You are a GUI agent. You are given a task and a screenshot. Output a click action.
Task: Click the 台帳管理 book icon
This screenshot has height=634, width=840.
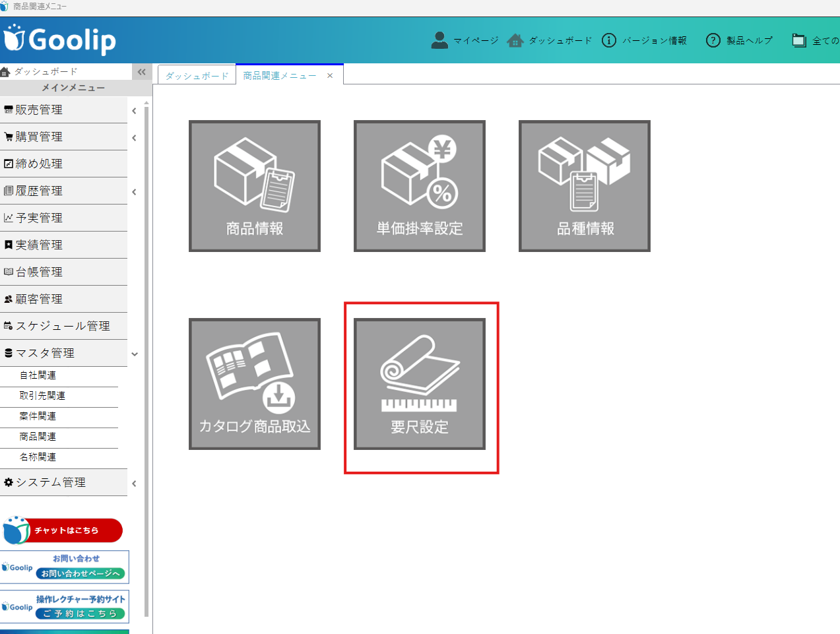[x=9, y=272]
